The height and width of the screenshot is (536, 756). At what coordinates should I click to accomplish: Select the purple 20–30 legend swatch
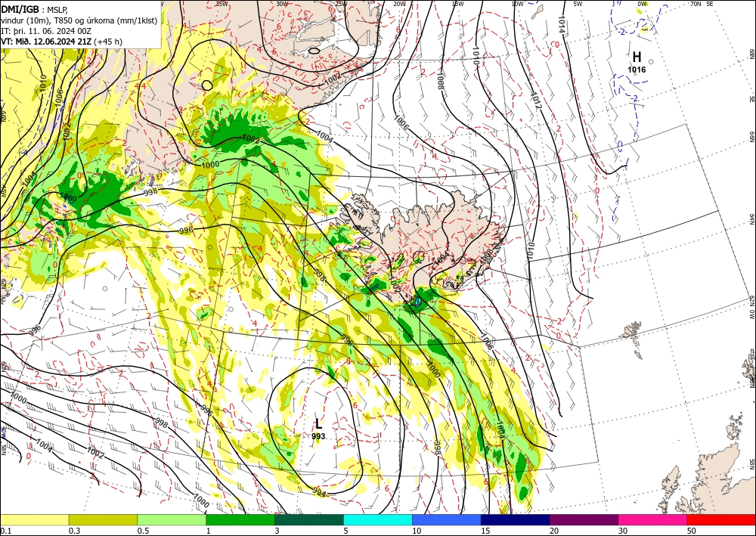[x=584, y=519]
